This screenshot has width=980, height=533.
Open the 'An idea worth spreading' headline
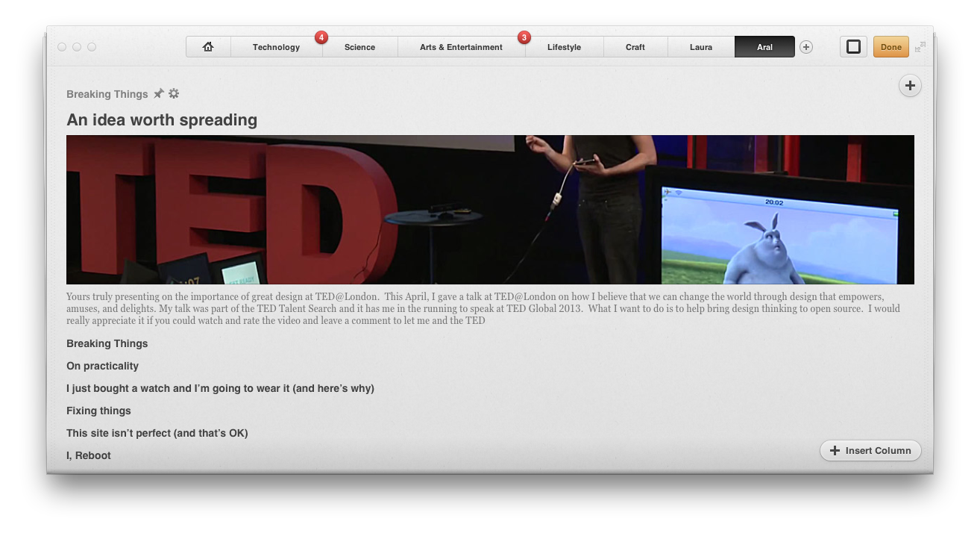(162, 120)
